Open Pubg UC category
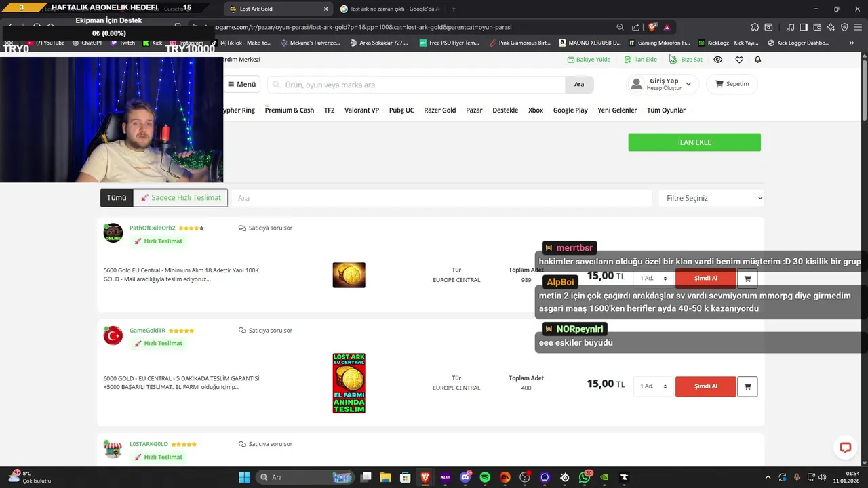 [401, 110]
